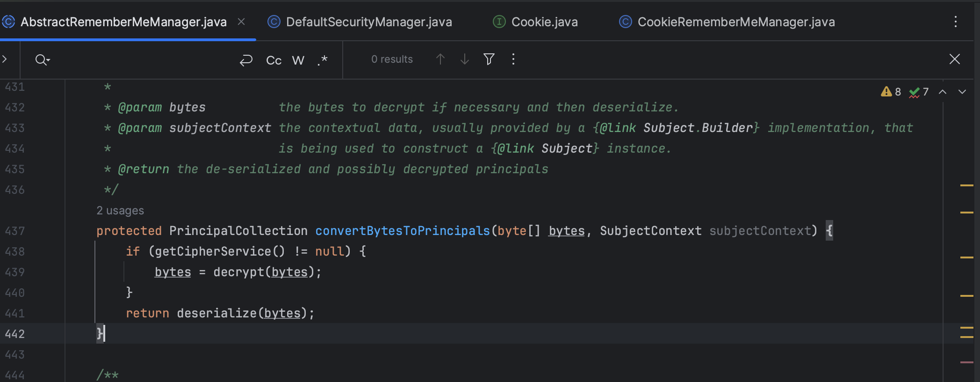Toggle Match Case (Cc) option
Image resolution: width=980 pixels, height=382 pixels.
(x=274, y=60)
